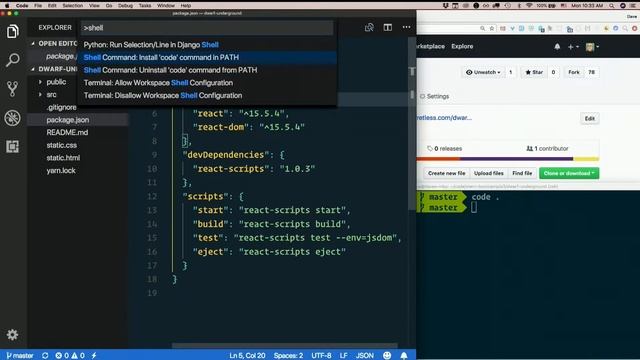This screenshot has width=640, height=360.
Task: Expand the public folder
Action: [40, 82]
